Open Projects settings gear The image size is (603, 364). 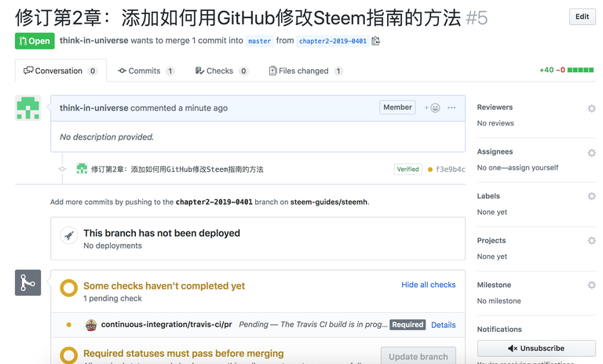[x=591, y=241]
